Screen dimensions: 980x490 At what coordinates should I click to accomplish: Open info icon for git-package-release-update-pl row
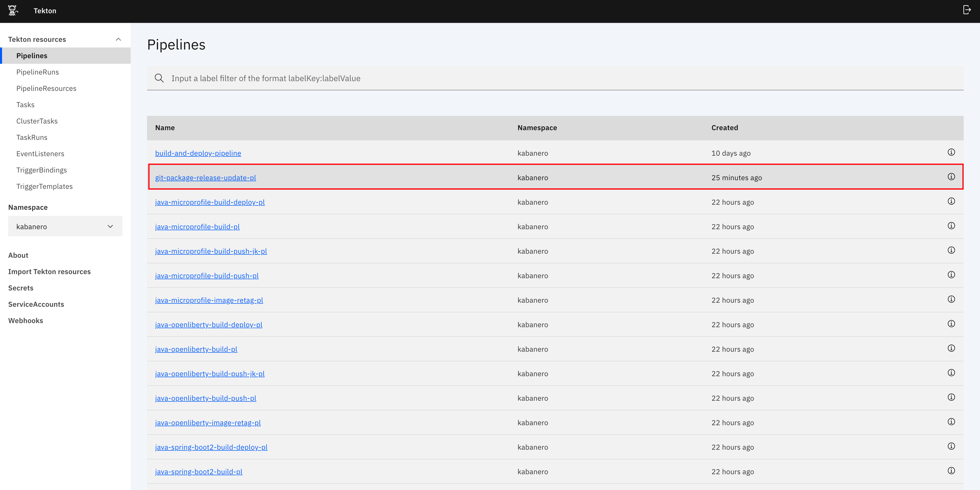coord(951,177)
